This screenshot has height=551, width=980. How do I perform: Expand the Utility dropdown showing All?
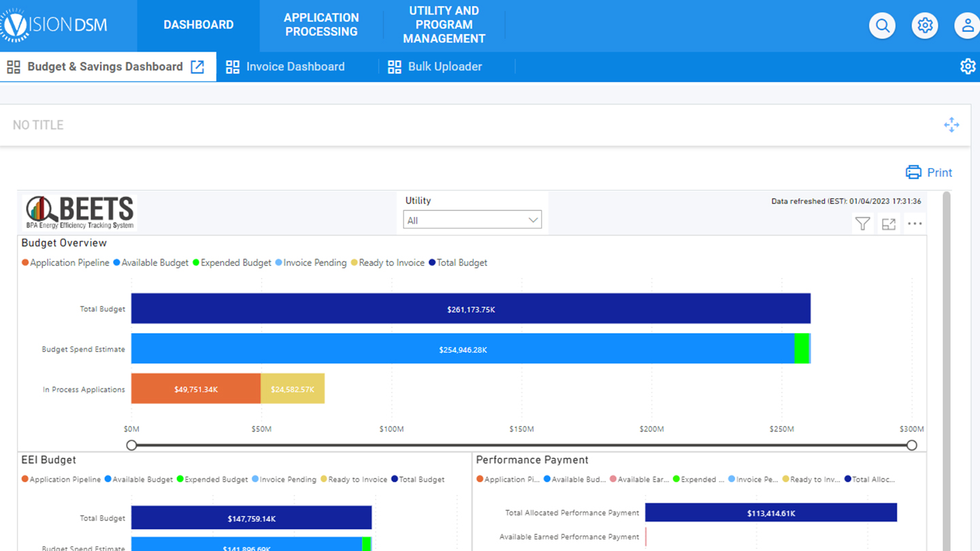point(472,219)
